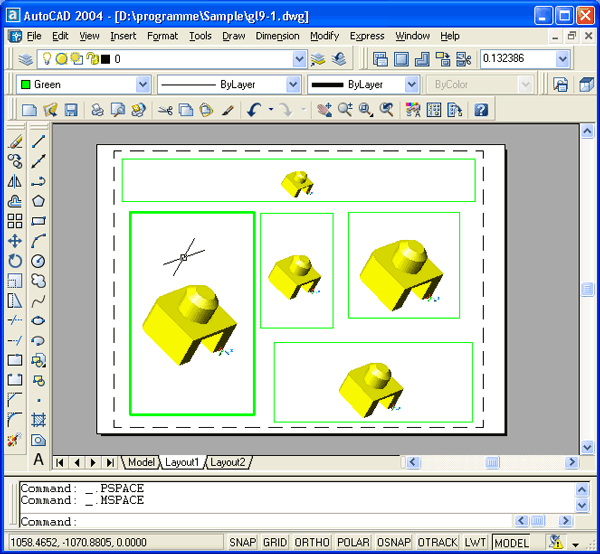Select the Rotate modify tool
The width and height of the screenshot is (600, 554).
pyautogui.click(x=15, y=261)
